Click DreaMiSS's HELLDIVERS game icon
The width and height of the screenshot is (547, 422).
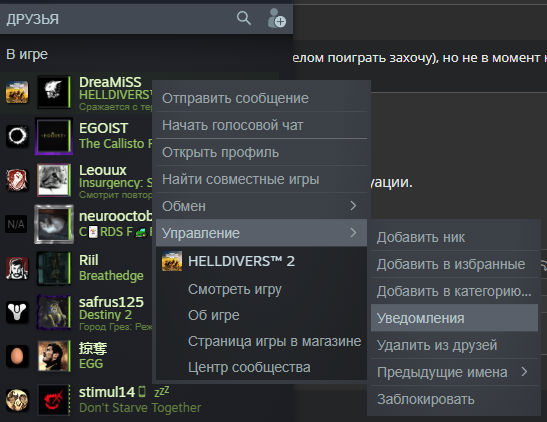click(17, 92)
